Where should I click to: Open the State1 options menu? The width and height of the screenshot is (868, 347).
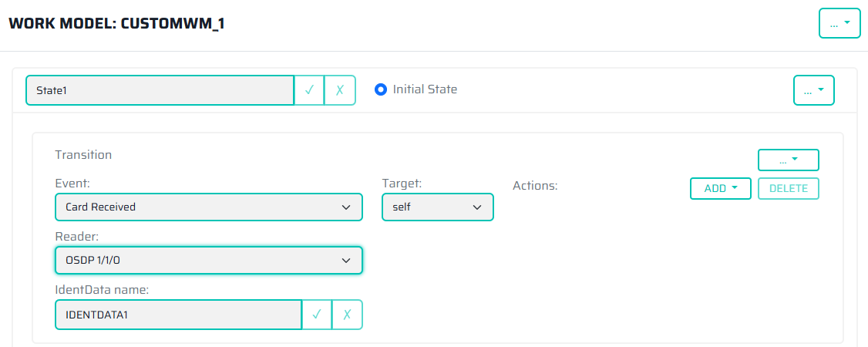coord(813,90)
